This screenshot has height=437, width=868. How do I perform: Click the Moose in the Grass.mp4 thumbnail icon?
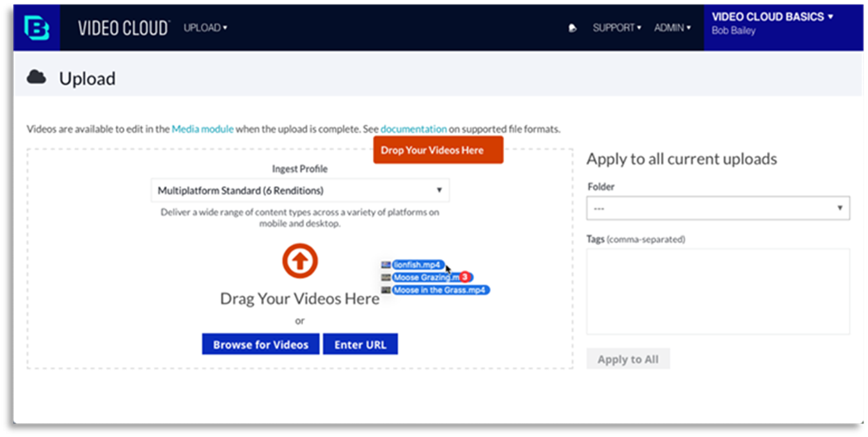click(x=386, y=290)
